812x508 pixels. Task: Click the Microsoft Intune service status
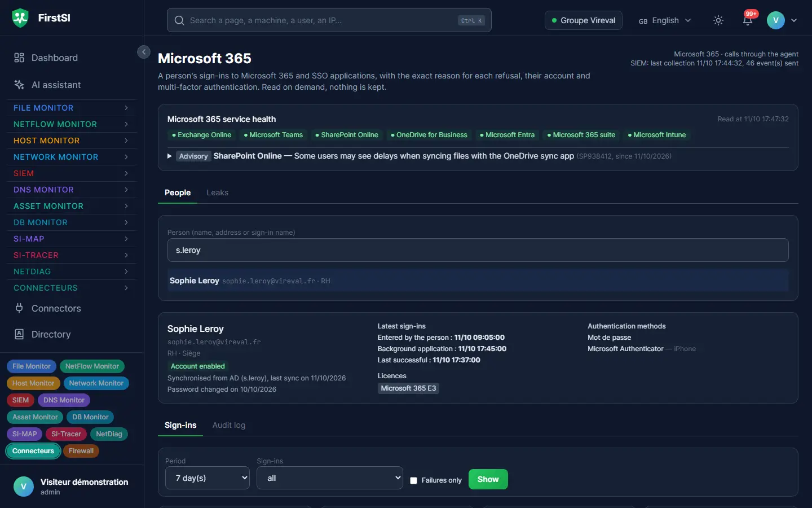pyautogui.click(x=657, y=135)
